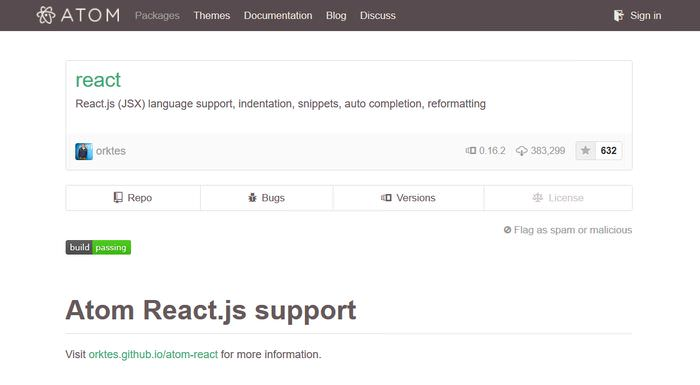This screenshot has height=385, width=700.
Task: Open the Packages menu item
Action: (x=157, y=16)
